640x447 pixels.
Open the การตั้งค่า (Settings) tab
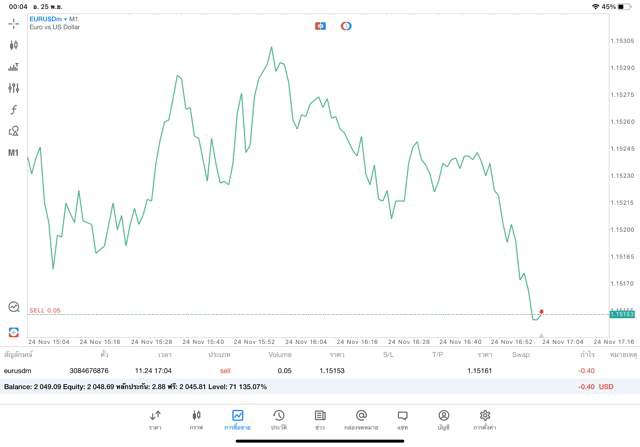click(x=485, y=418)
